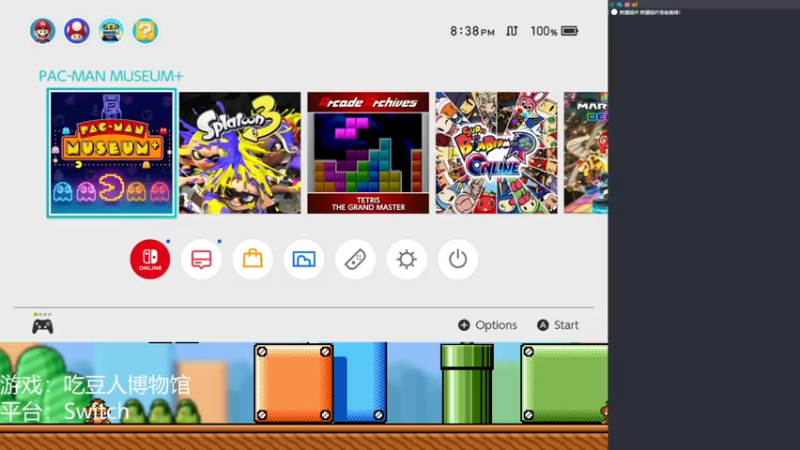Open the third user profile with cap avatar
This screenshot has height=450, width=800.
tap(111, 31)
